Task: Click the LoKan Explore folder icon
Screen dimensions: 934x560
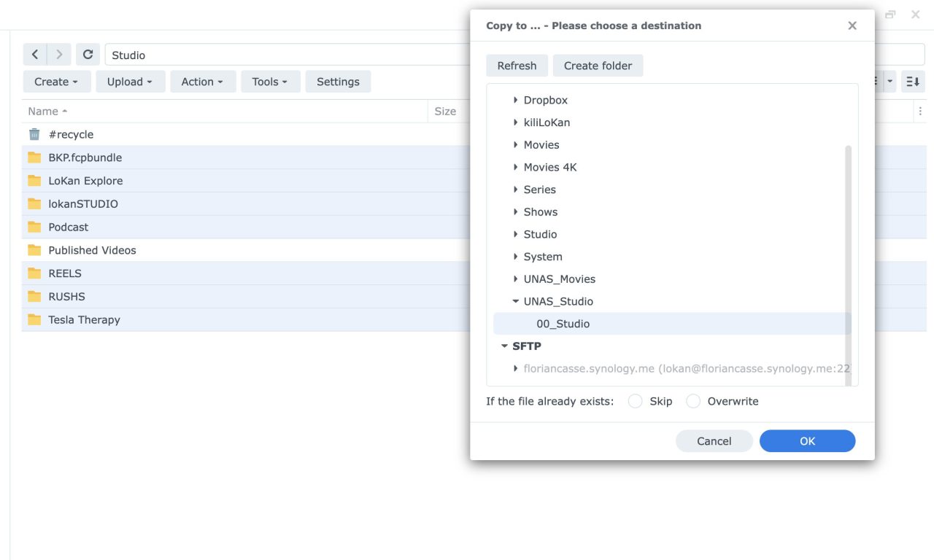Action: pos(34,181)
